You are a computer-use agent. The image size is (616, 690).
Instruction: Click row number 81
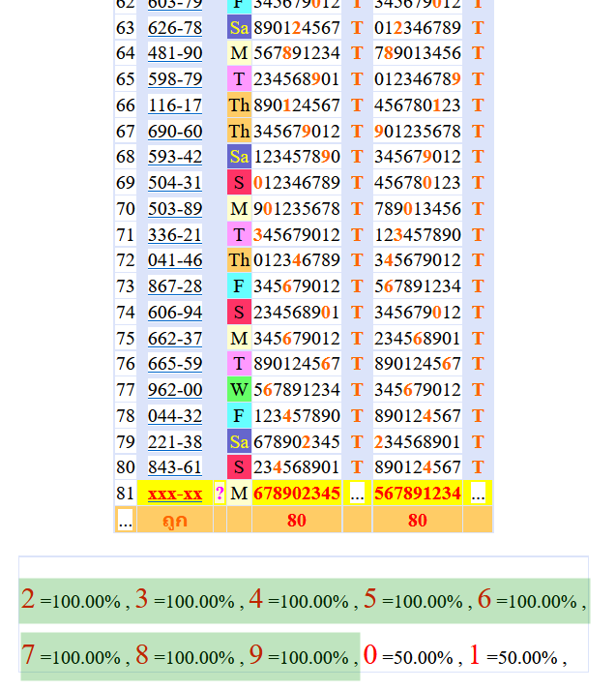(x=126, y=494)
